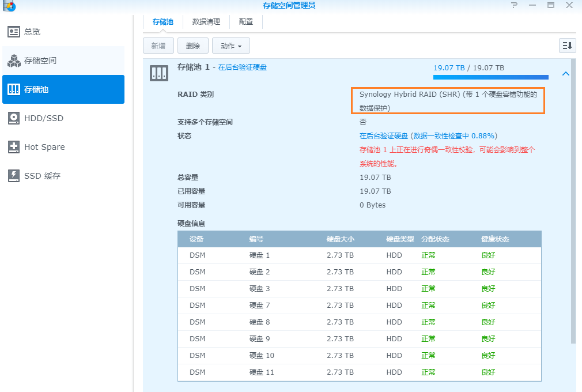Click the HDD/SSD disk icon
Viewport: 582px width, 392px height.
14,118
